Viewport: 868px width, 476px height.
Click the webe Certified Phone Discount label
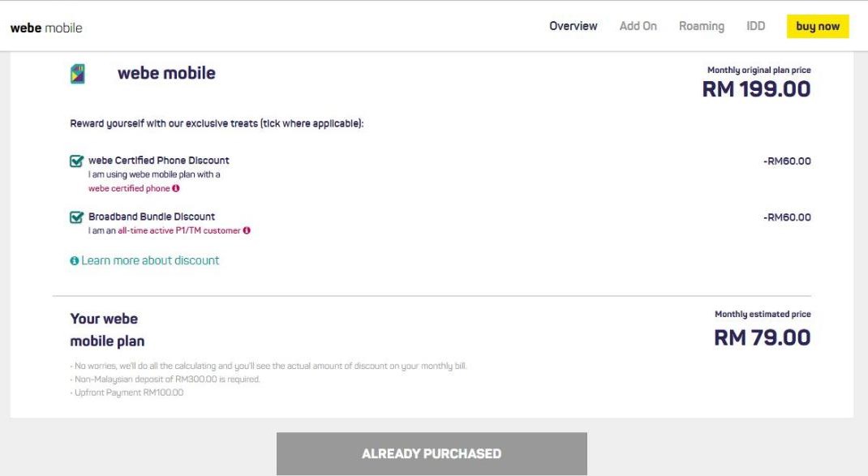pos(159,161)
